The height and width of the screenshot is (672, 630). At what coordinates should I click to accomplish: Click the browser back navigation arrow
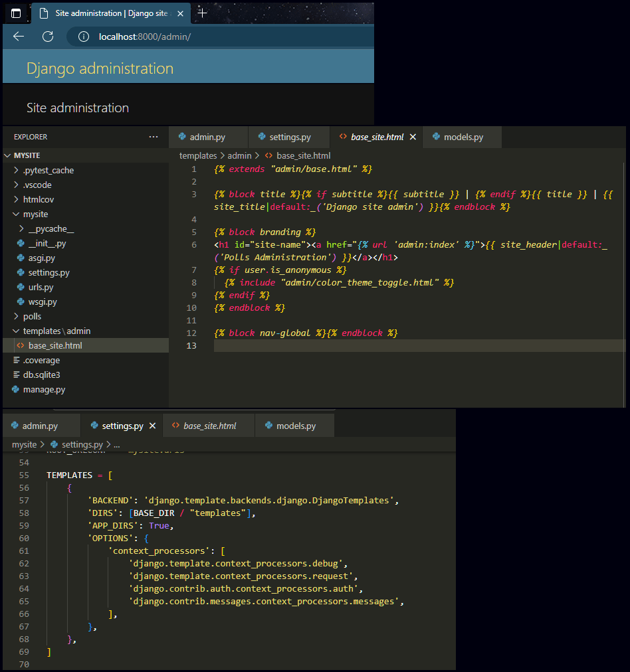[x=18, y=37]
